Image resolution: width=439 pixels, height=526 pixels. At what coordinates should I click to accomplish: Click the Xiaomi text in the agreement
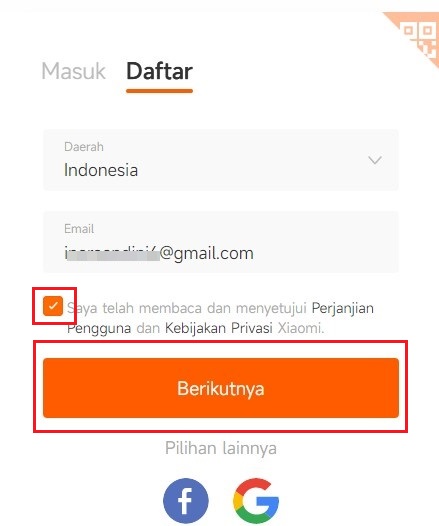pos(301,328)
